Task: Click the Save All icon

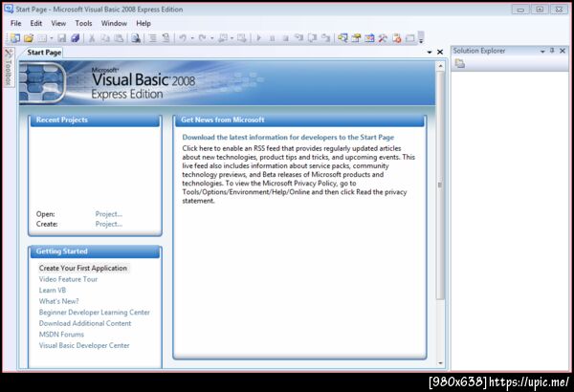Action: point(76,37)
